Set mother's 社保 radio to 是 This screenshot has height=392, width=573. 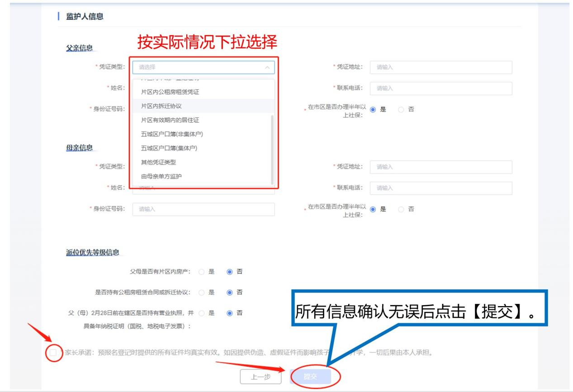click(373, 209)
